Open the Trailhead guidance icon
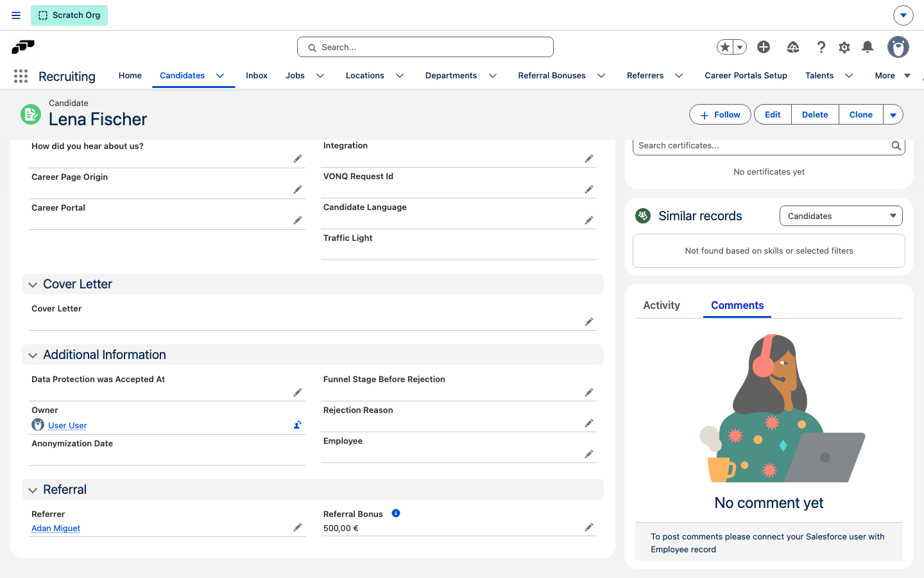 point(793,47)
